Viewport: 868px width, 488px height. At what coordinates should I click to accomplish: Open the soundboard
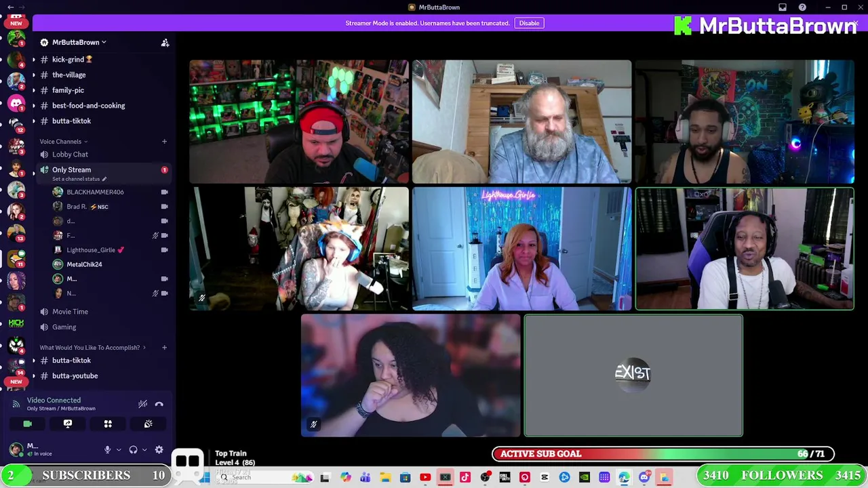pyautogui.click(x=148, y=424)
